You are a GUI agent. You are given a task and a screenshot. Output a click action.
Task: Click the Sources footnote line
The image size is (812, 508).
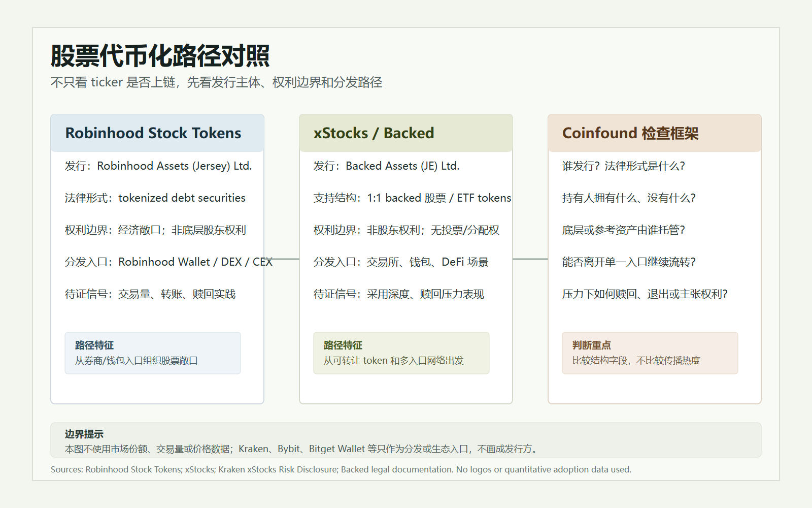[341, 469]
